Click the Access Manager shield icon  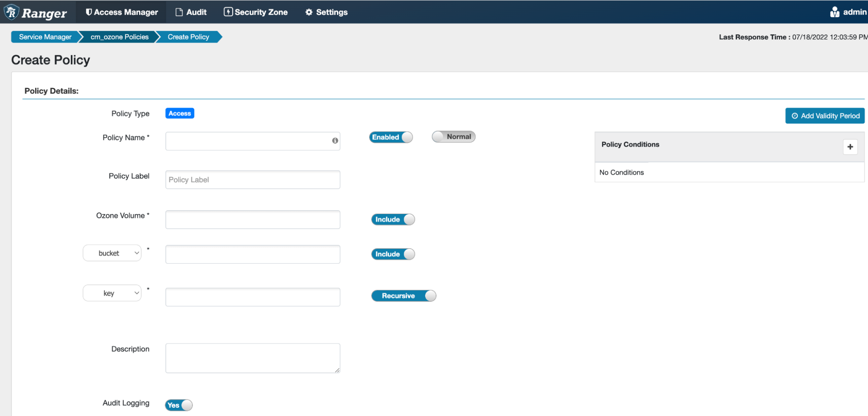[x=89, y=12]
